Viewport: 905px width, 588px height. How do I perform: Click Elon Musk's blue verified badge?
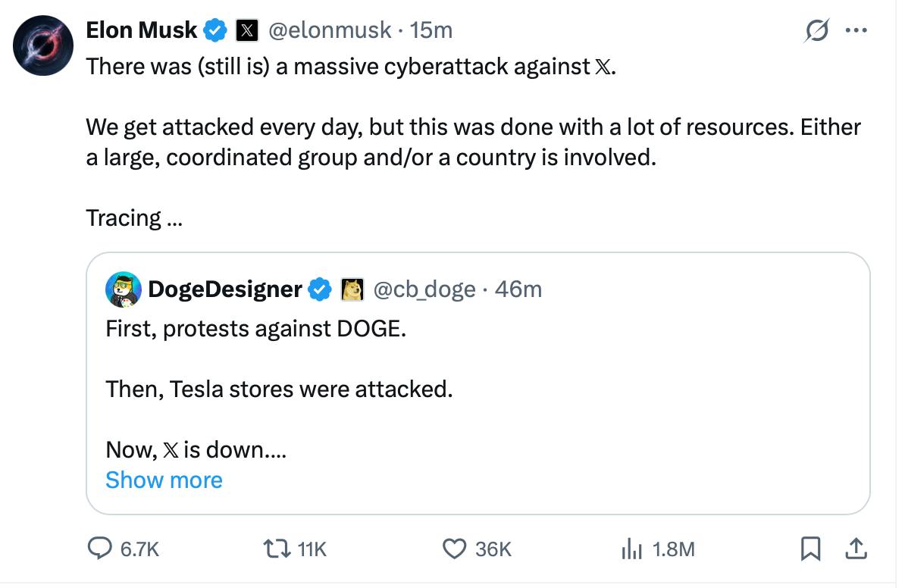(x=216, y=30)
